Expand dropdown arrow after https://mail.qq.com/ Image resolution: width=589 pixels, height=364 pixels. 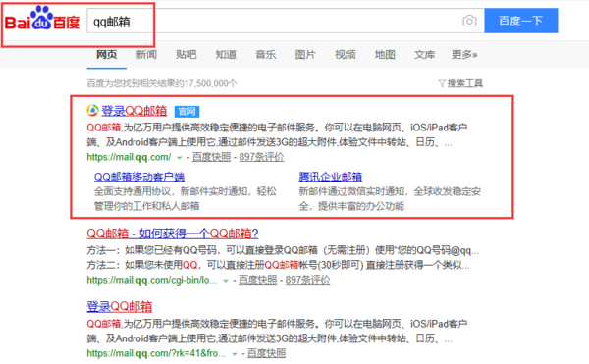(180, 158)
